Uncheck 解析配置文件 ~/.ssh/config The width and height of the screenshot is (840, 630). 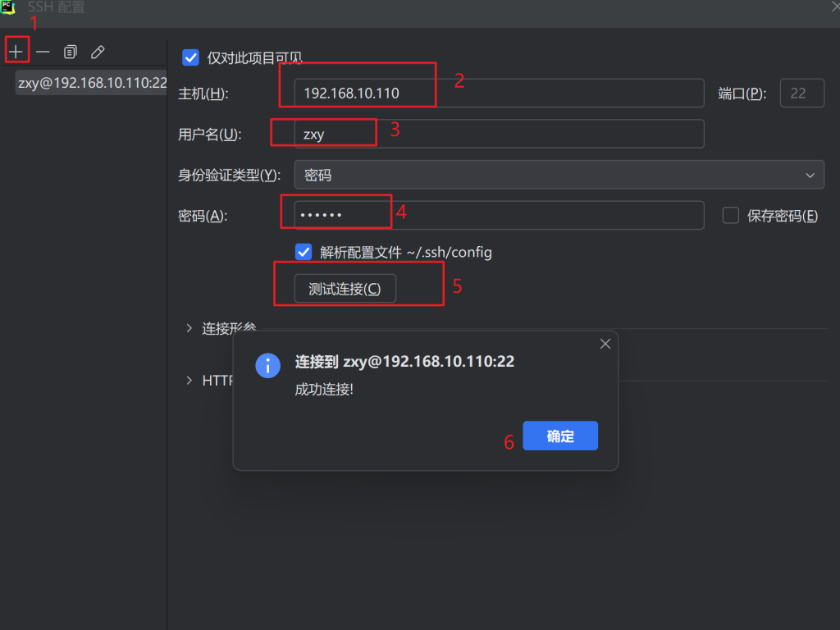(304, 252)
